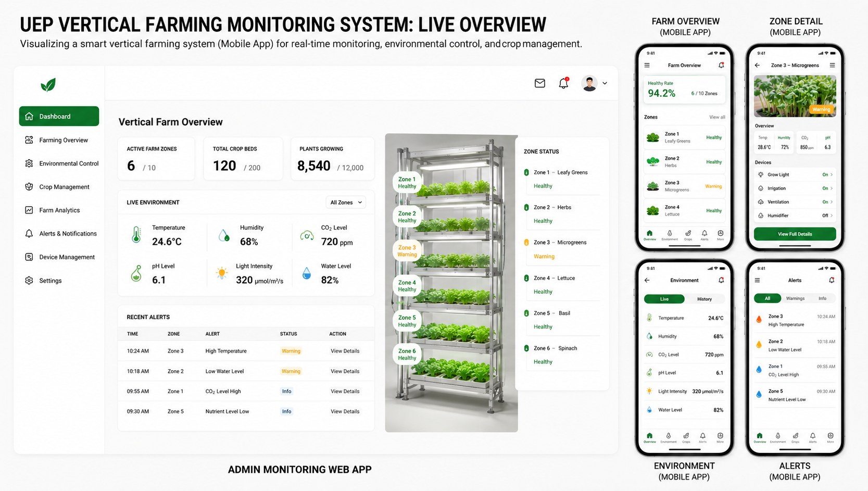This screenshot has width=868, height=491.
Task: Click the green leaf logo in sidebar
Action: pyautogui.click(x=48, y=85)
